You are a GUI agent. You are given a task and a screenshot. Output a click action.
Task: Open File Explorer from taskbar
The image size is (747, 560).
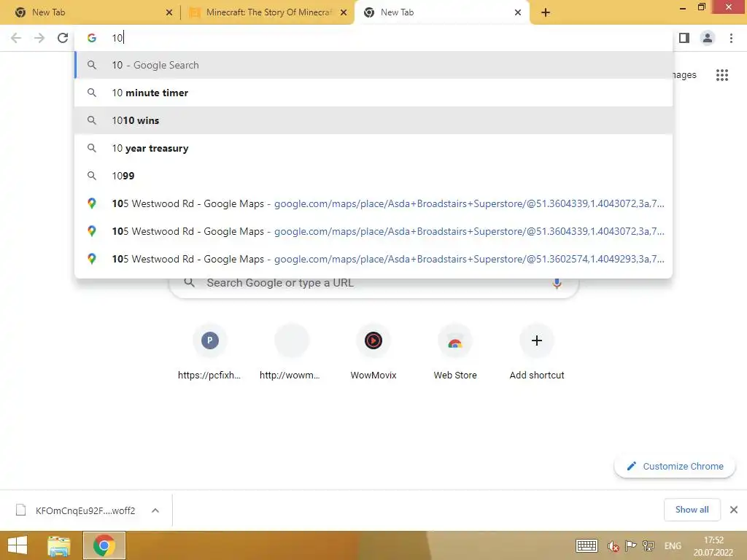59,545
